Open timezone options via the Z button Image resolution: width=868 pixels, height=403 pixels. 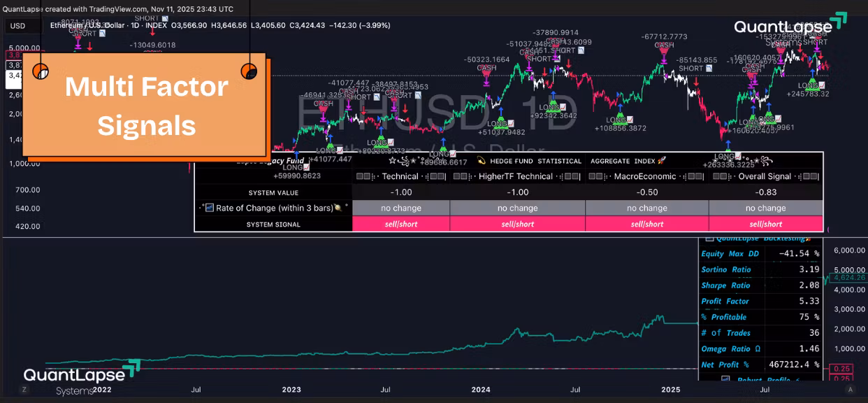[24, 389]
